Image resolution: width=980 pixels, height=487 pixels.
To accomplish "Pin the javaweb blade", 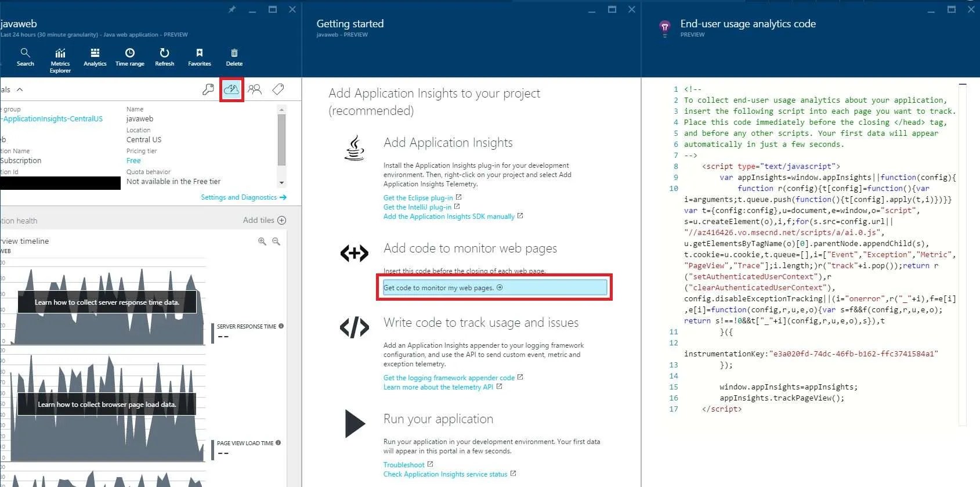I will 232,9.
